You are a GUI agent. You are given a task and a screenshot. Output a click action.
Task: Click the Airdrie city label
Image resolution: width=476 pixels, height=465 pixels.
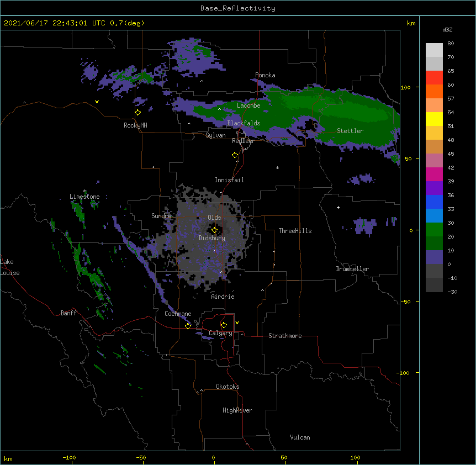223,297
